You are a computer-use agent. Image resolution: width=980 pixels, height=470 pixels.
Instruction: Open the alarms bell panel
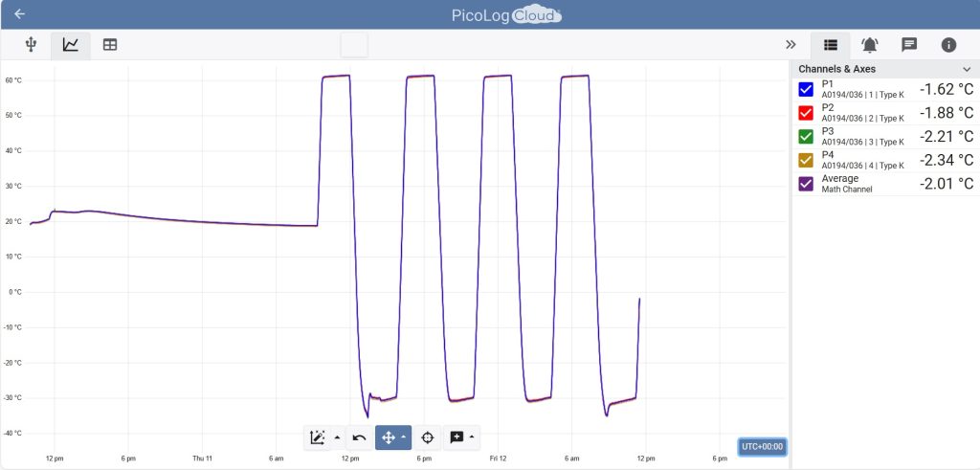click(870, 45)
